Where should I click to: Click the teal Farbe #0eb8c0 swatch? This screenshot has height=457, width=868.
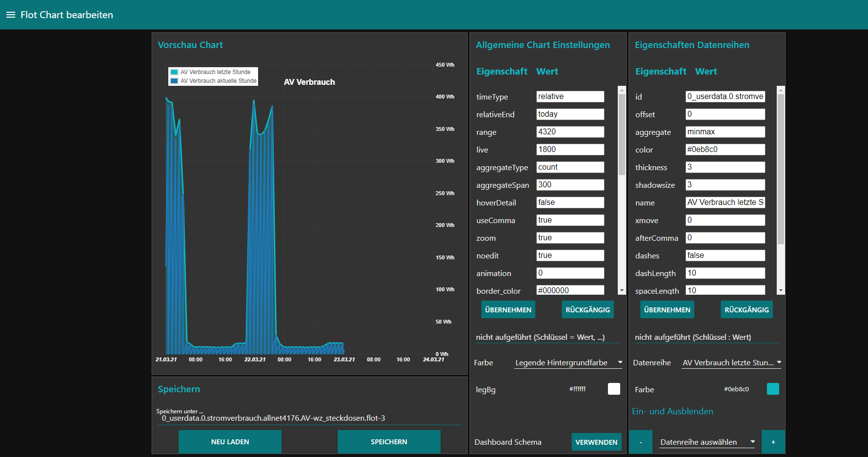coord(773,389)
